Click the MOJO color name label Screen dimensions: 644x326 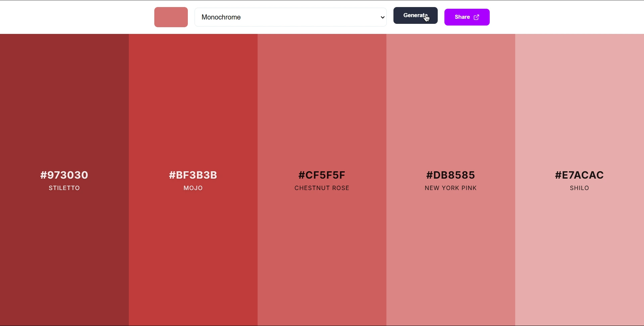tap(193, 188)
